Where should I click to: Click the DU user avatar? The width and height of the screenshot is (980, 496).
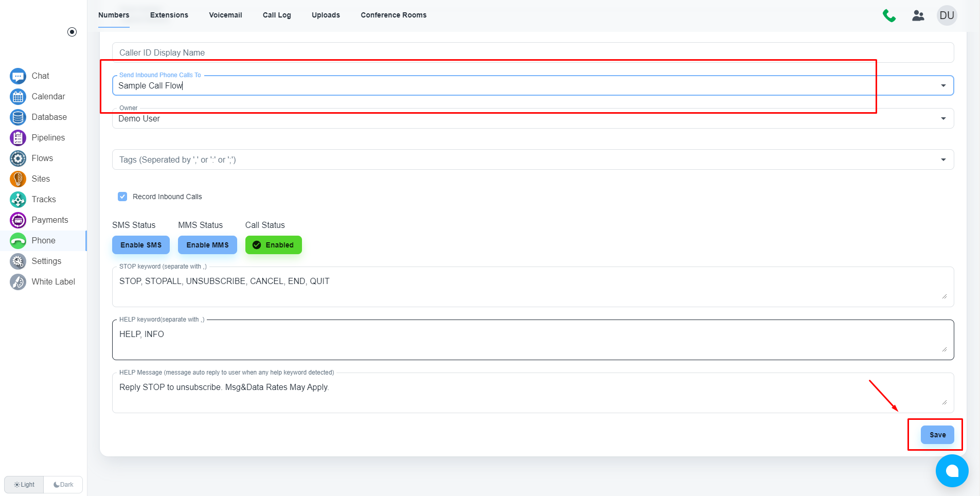947,15
